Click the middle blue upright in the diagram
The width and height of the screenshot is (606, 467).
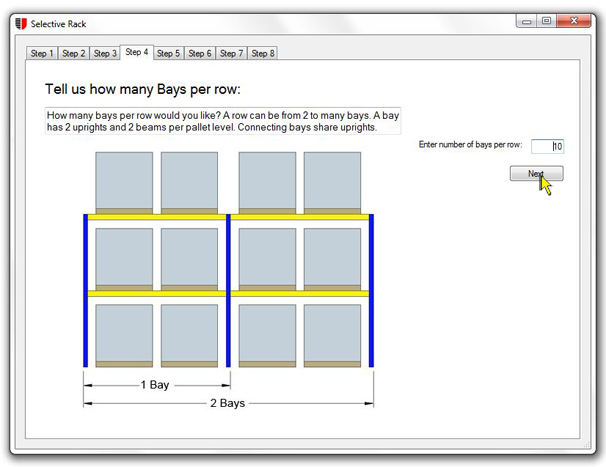pyautogui.click(x=228, y=290)
